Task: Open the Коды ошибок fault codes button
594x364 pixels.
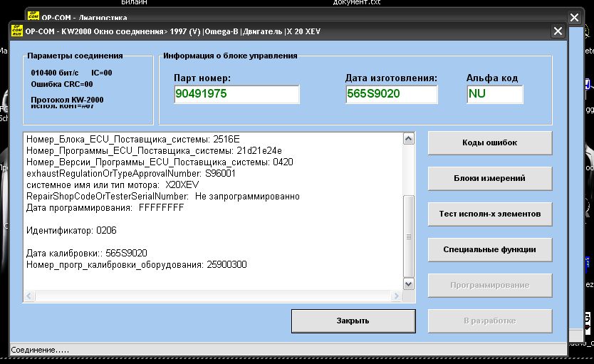Action: pos(490,142)
